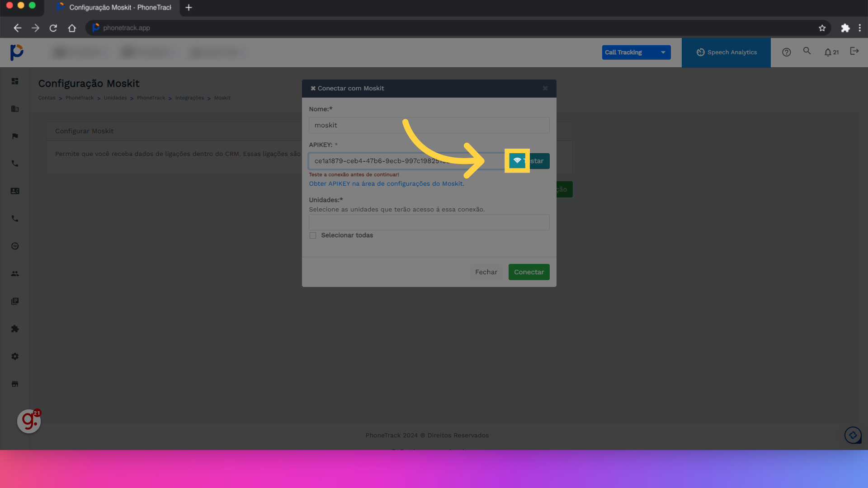Screen dimensions: 868x488
Task: Open a new browser tab
Action: pos(189,8)
